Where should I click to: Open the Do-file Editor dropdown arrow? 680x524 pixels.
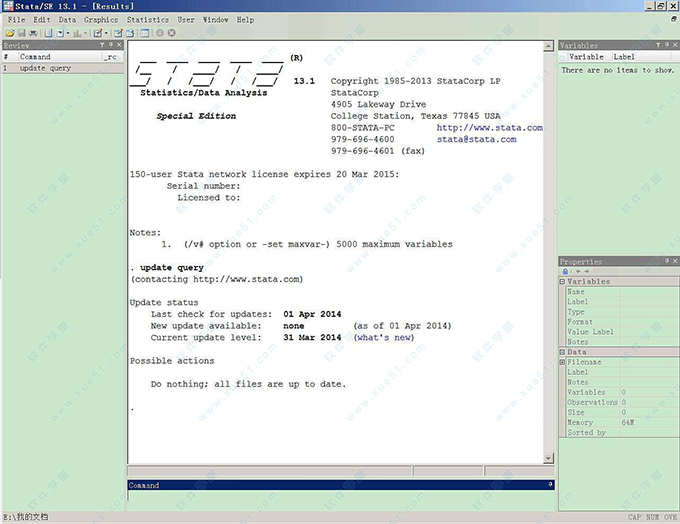(x=106, y=33)
